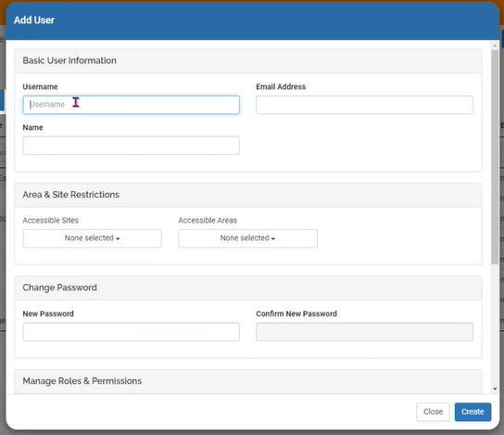Click the Username input field
The width and height of the screenshot is (504, 435).
(x=131, y=105)
